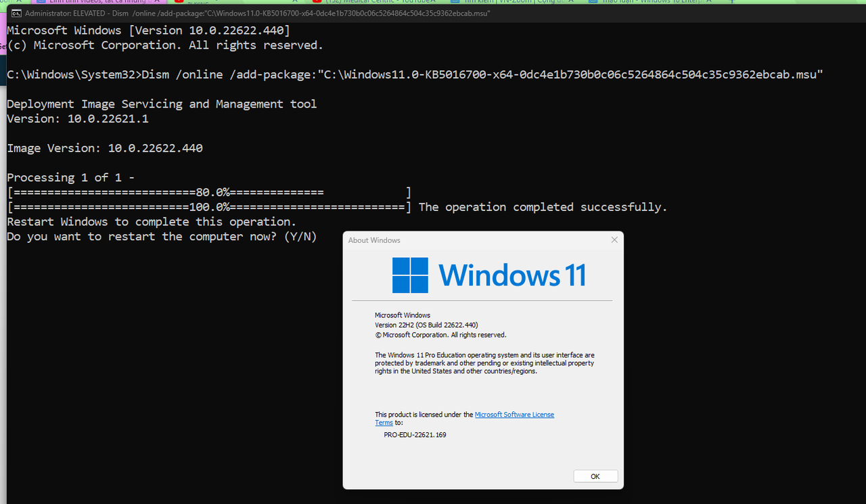Click 'Version 22H2 (OS Build 22622.440)' in dialog
Viewport: 866px width, 504px height.
coord(426,325)
